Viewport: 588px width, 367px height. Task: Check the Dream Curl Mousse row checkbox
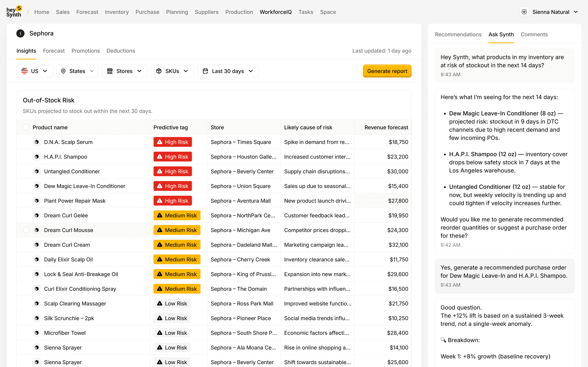point(26,230)
